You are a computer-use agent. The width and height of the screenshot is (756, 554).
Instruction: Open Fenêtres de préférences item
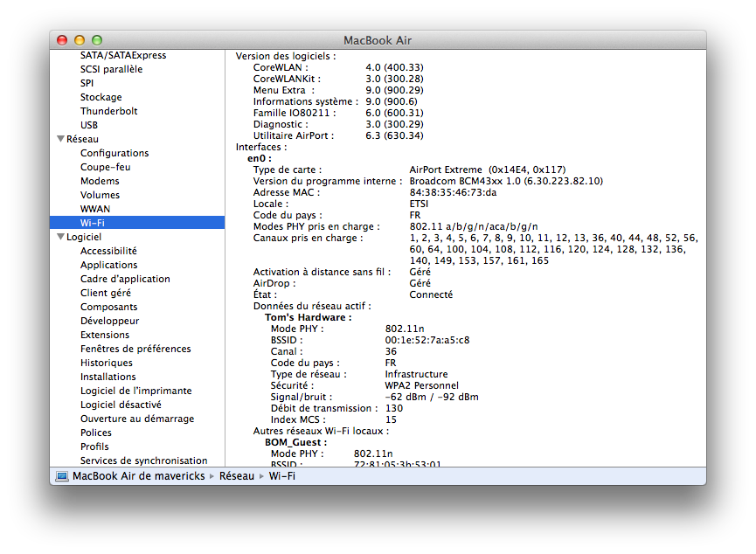(135, 349)
